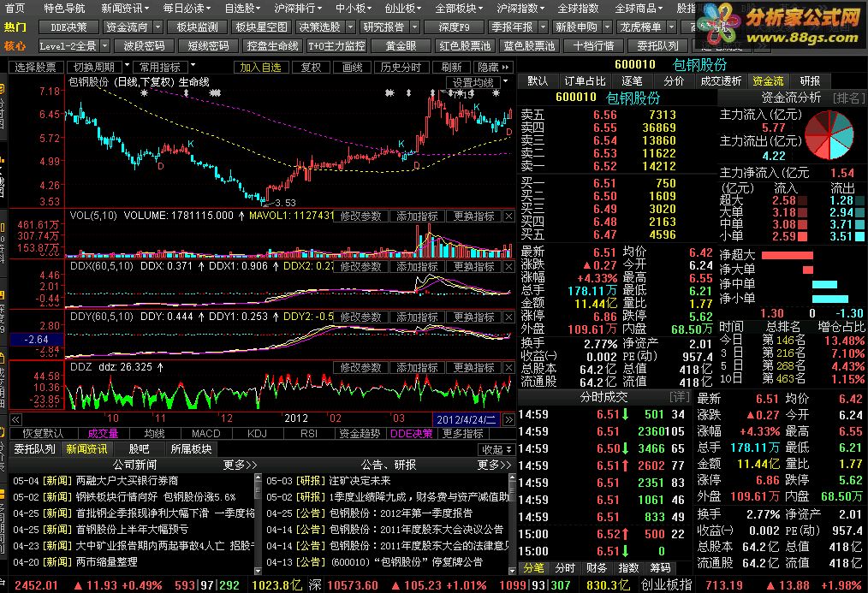
Task: Open [详] details link for 分时成交
Action: click(x=679, y=397)
